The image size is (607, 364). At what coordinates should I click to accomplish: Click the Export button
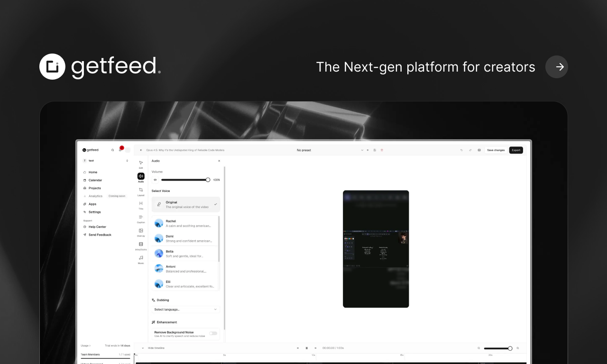point(516,150)
